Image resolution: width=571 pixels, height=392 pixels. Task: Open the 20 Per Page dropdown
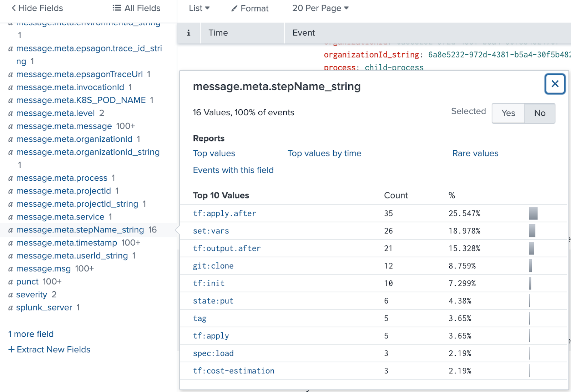[x=320, y=8]
